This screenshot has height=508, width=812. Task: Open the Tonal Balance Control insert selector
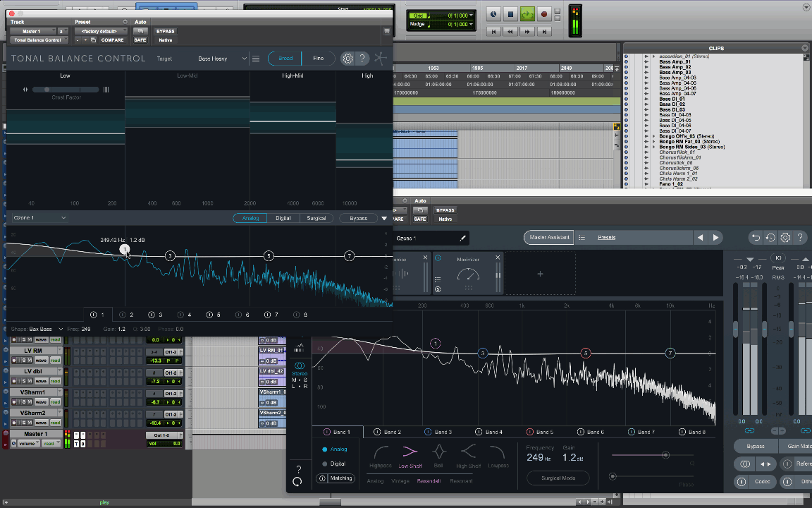pos(39,40)
